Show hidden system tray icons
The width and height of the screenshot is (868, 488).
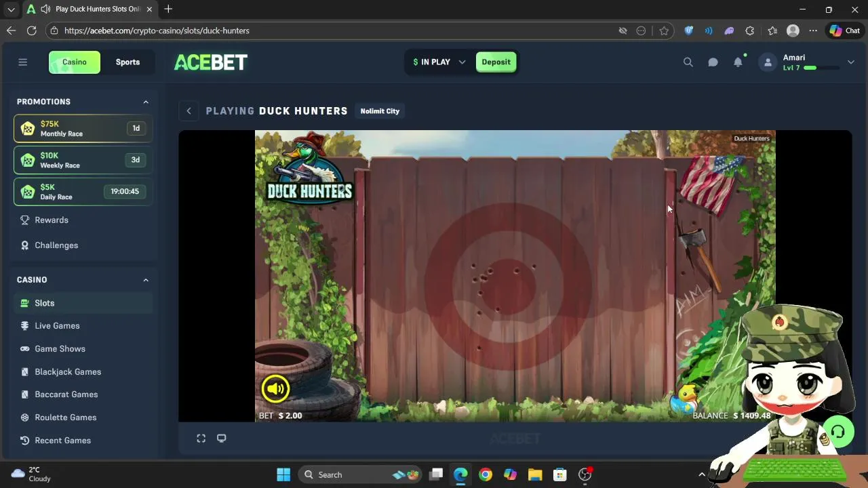[x=702, y=474]
